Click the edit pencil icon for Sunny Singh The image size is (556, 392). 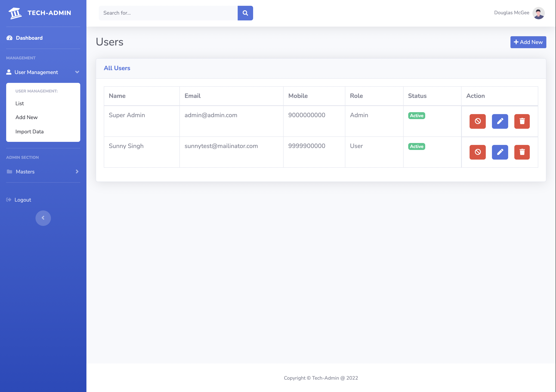click(500, 152)
